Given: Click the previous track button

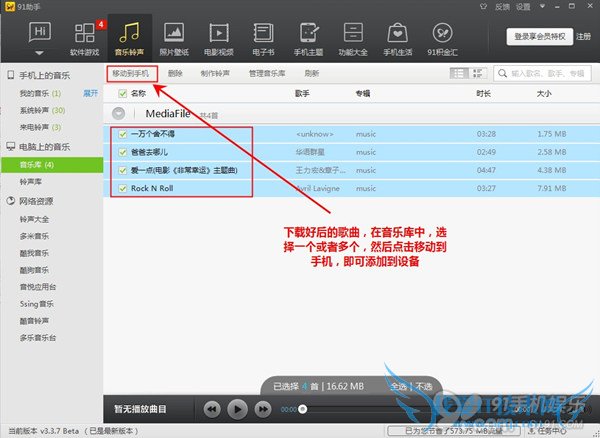Looking at the screenshot, I should click(212, 409).
